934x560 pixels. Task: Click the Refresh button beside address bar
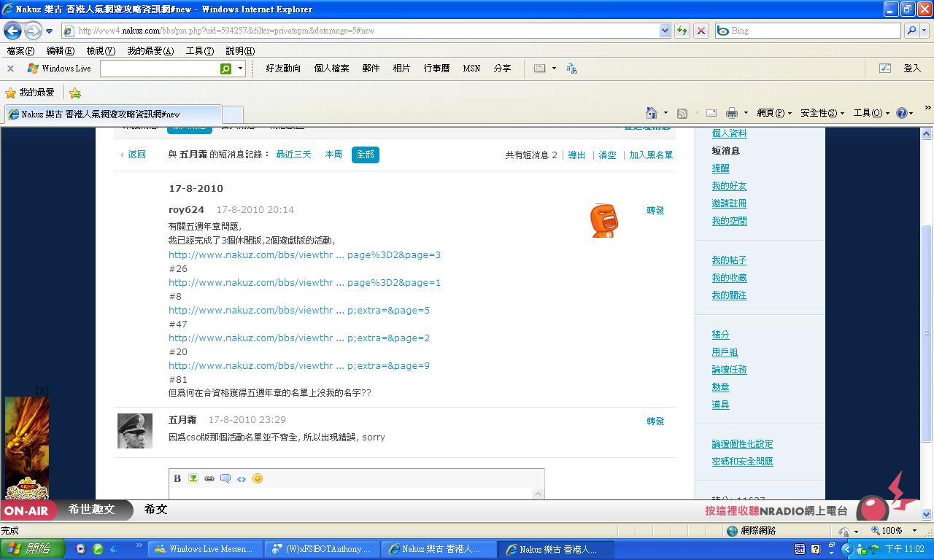point(682,31)
